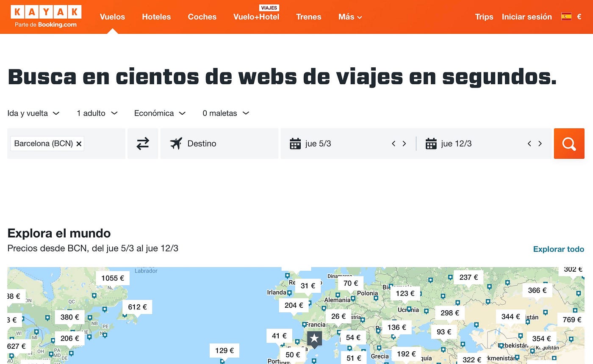Click Iniciar sesión
Viewport: 593px width, 364px height.
pos(527,17)
